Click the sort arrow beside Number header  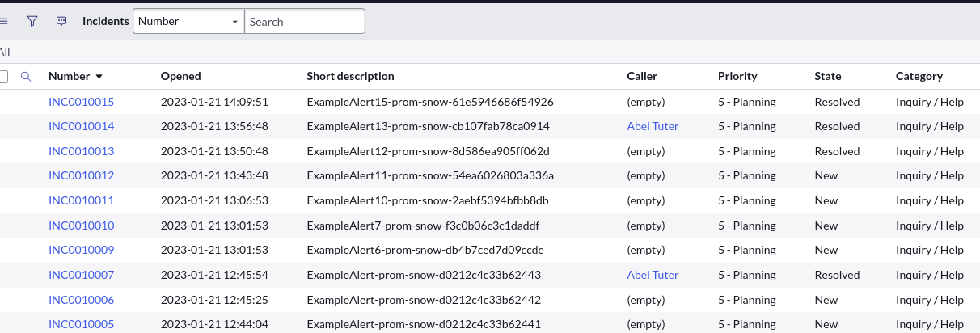tap(99, 77)
